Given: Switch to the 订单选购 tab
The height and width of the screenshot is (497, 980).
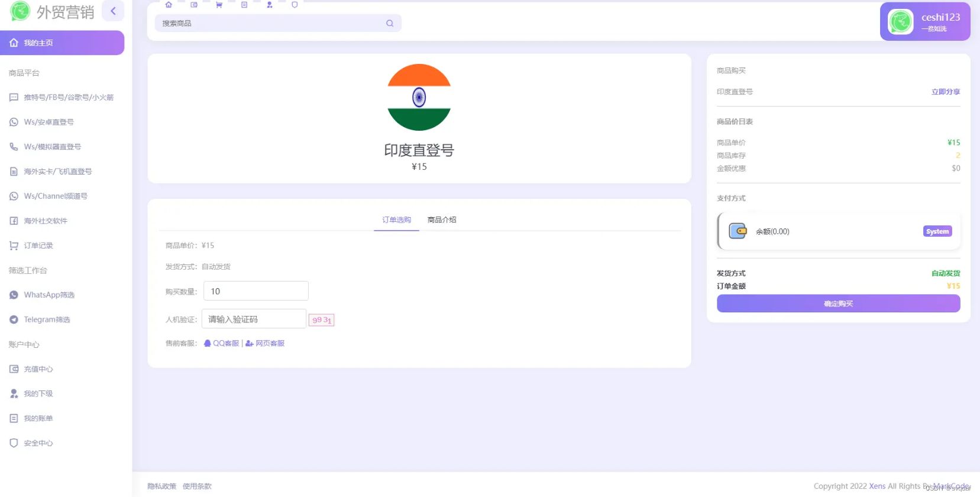Looking at the screenshot, I should [396, 220].
